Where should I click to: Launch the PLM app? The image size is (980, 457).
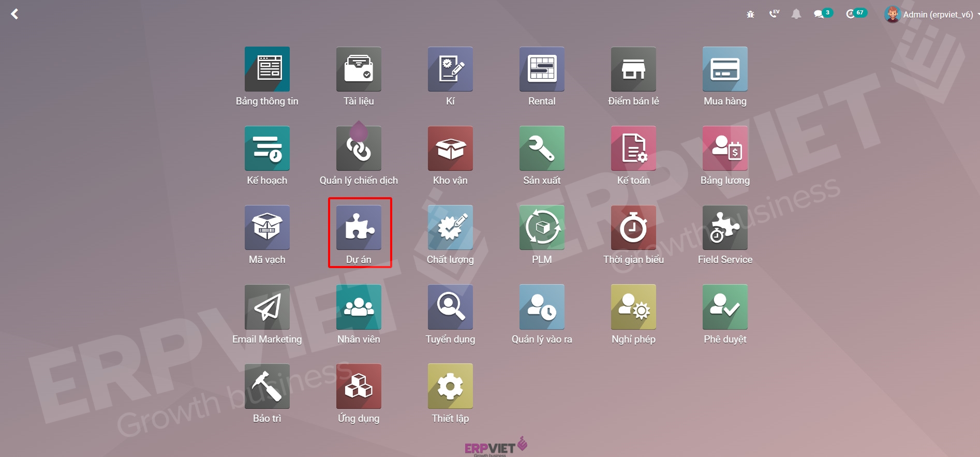pos(542,228)
